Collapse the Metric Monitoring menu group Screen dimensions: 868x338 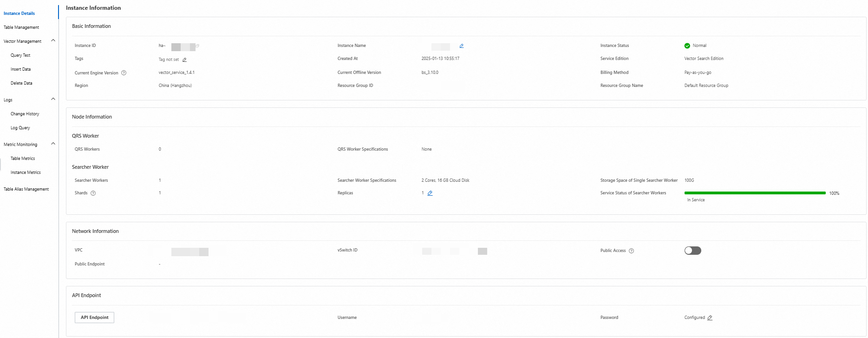pyautogui.click(x=53, y=144)
